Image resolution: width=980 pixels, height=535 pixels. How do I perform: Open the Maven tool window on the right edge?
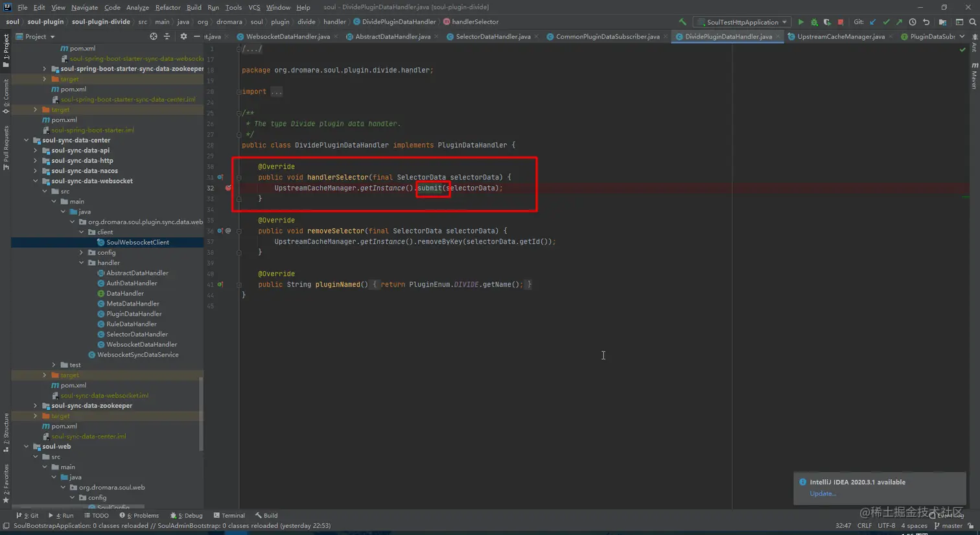pyautogui.click(x=974, y=75)
